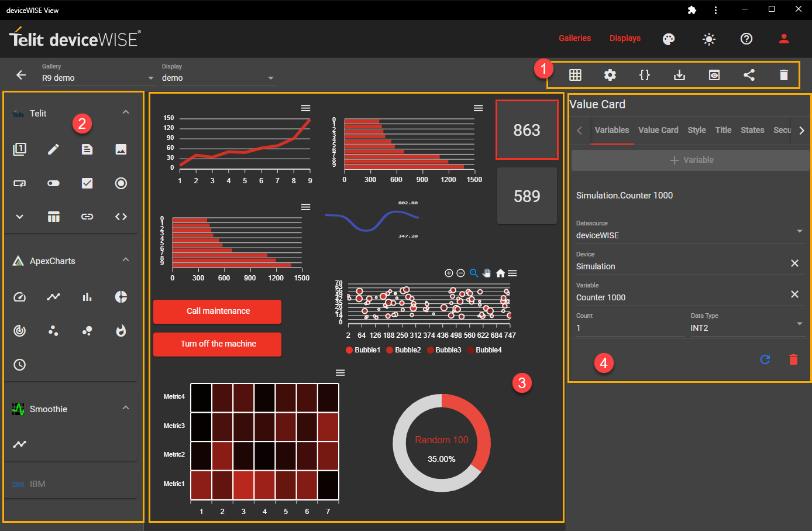
Task: Select the bubble chart in ApexCharts palette
Action: pos(87,331)
